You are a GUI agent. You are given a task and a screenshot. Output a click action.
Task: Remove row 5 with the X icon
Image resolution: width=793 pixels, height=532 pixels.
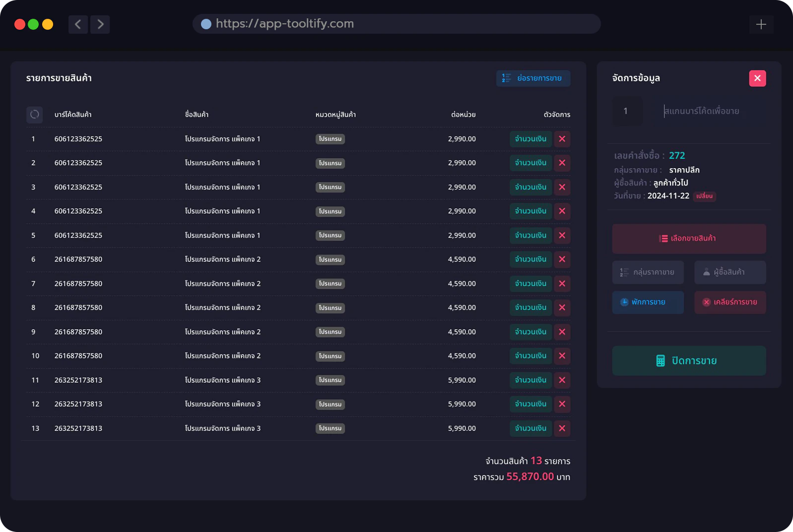(x=562, y=235)
